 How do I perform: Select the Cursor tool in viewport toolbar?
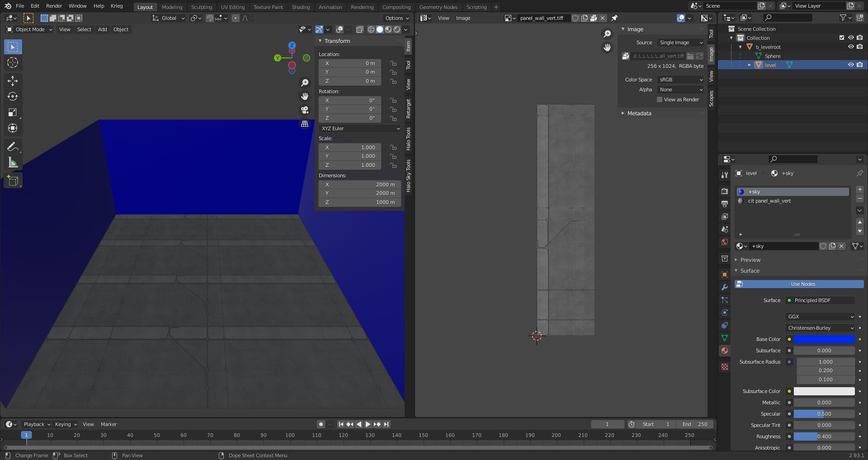coord(13,62)
